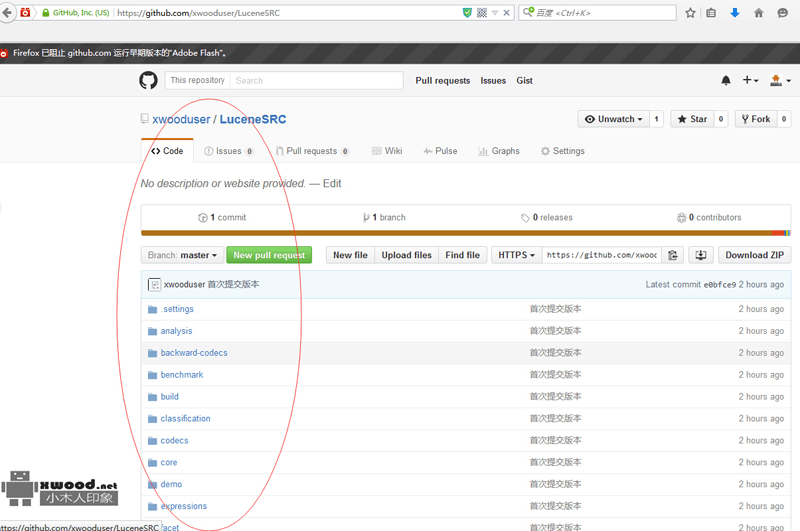
Task: Switch to the Issues tab
Action: point(228,151)
